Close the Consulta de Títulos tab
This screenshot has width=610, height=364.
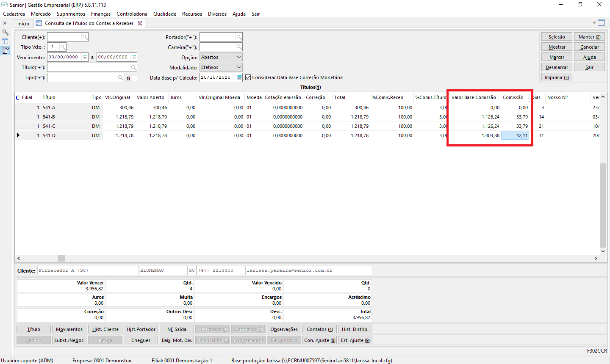click(140, 23)
